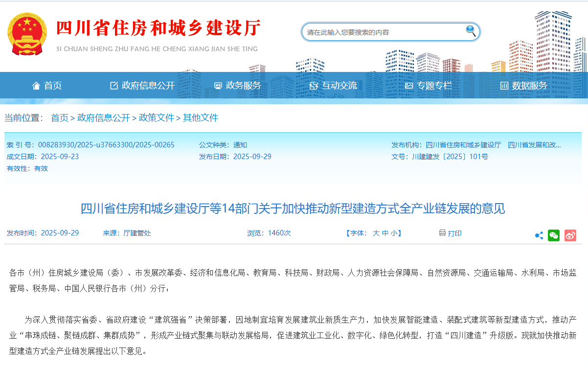Screen dimensions: 588x371
Task: Open the 政府信息公开 navigation menu
Action: point(142,86)
